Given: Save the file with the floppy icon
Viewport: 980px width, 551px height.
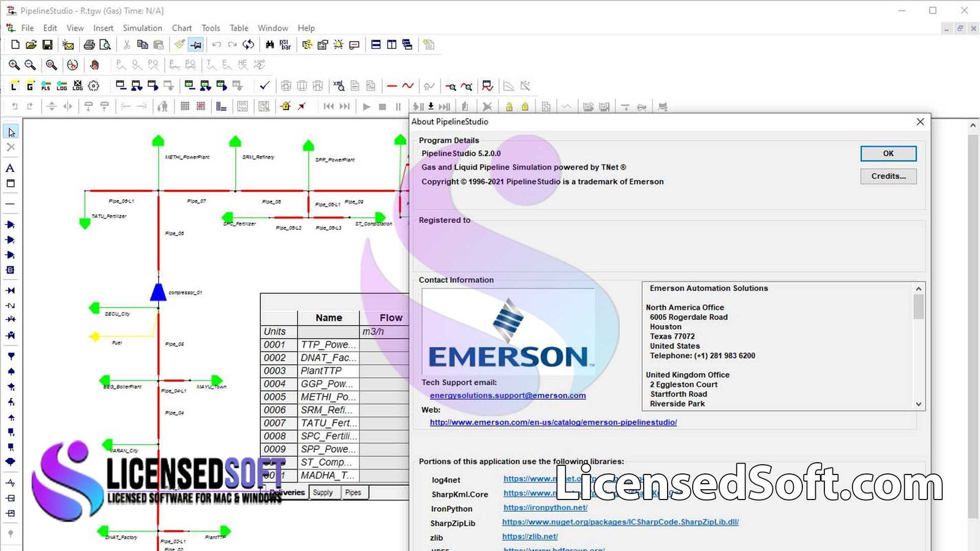Looking at the screenshot, I should [47, 45].
